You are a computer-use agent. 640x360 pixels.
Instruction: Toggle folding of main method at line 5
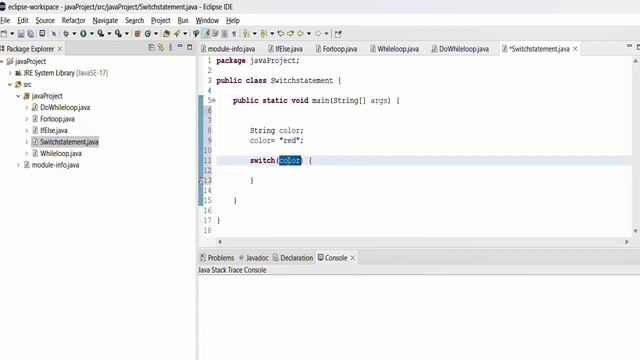pyautogui.click(x=214, y=100)
